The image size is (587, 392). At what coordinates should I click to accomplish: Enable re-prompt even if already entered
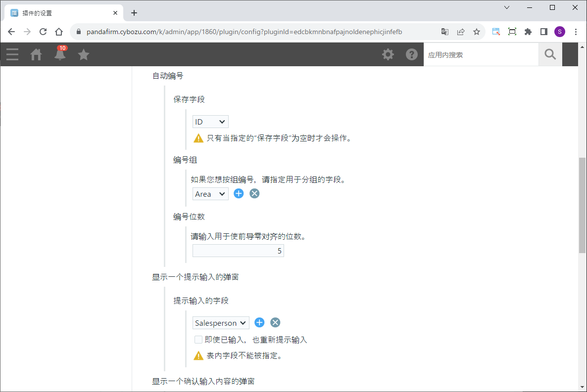click(198, 340)
